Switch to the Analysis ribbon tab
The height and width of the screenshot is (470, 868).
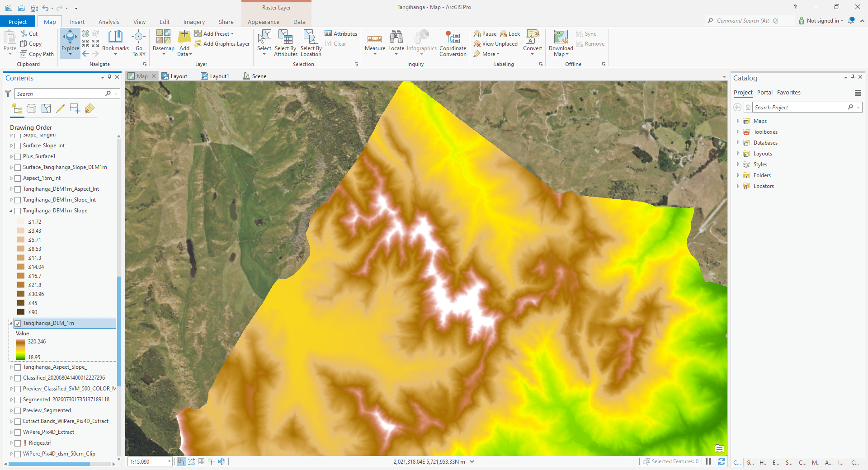108,21
